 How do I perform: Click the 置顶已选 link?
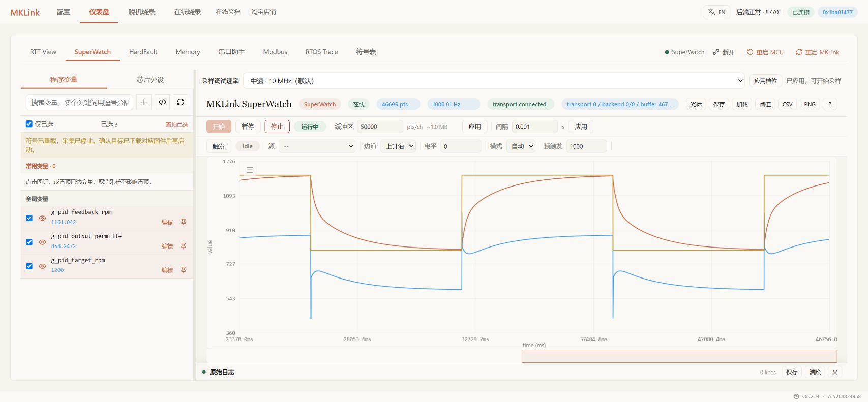click(x=176, y=125)
